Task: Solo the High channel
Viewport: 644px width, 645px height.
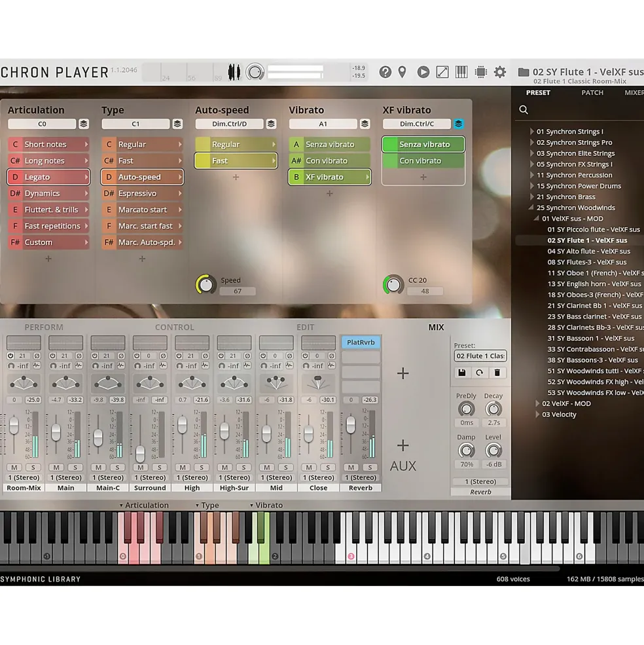Action: click(202, 468)
